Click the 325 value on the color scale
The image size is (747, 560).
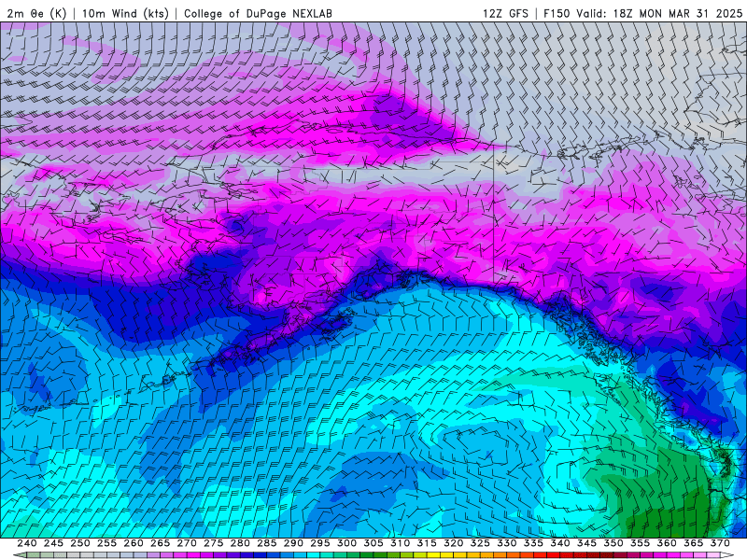(x=480, y=543)
